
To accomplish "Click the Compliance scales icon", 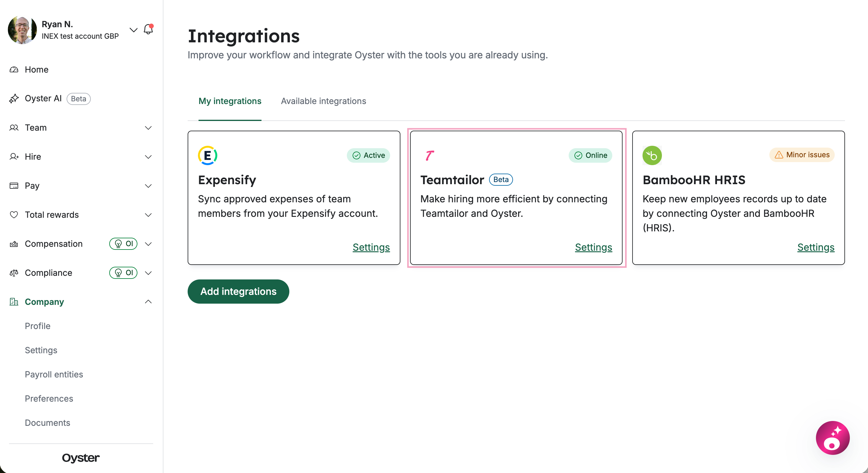I will coord(14,273).
